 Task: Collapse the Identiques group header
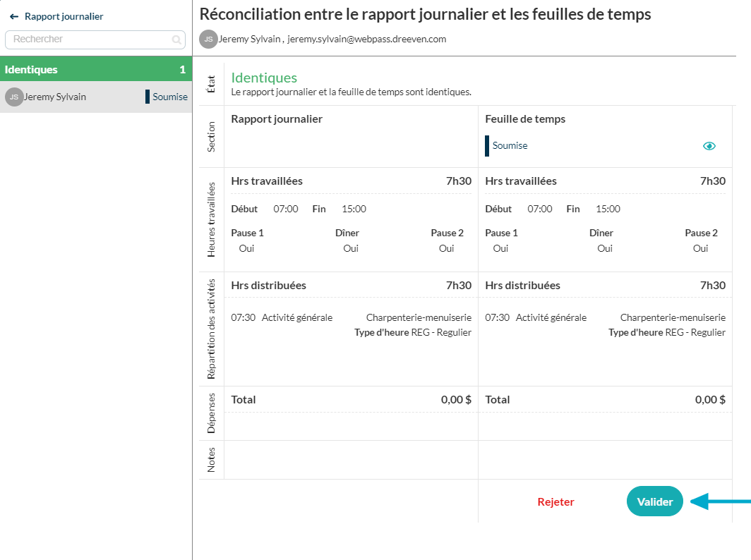click(31, 70)
